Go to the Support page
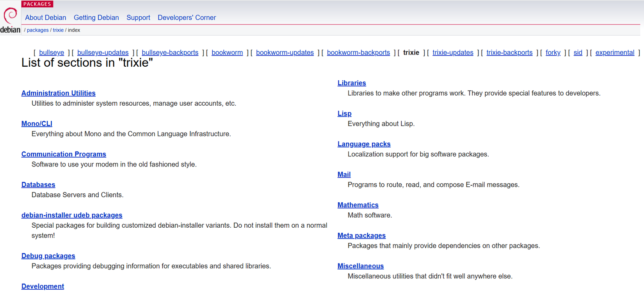 tap(138, 18)
